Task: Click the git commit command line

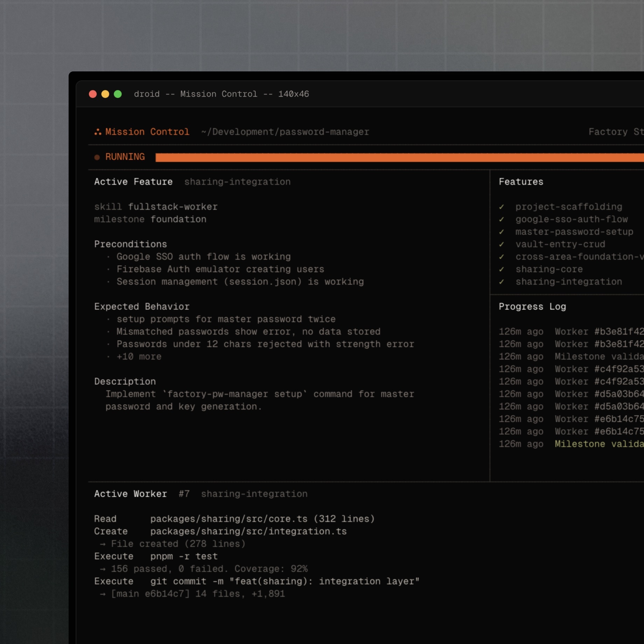Action: point(257,582)
